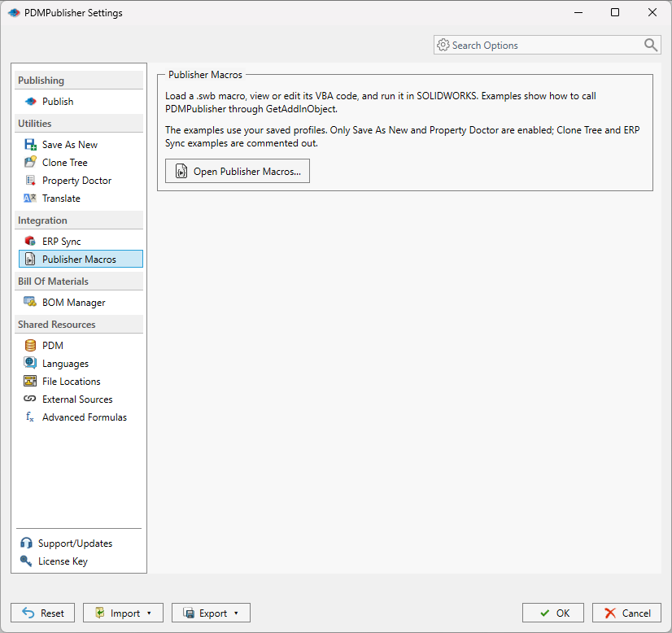Close the PDMPublisher Settings window
672x633 pixels.
click(652, 12)
